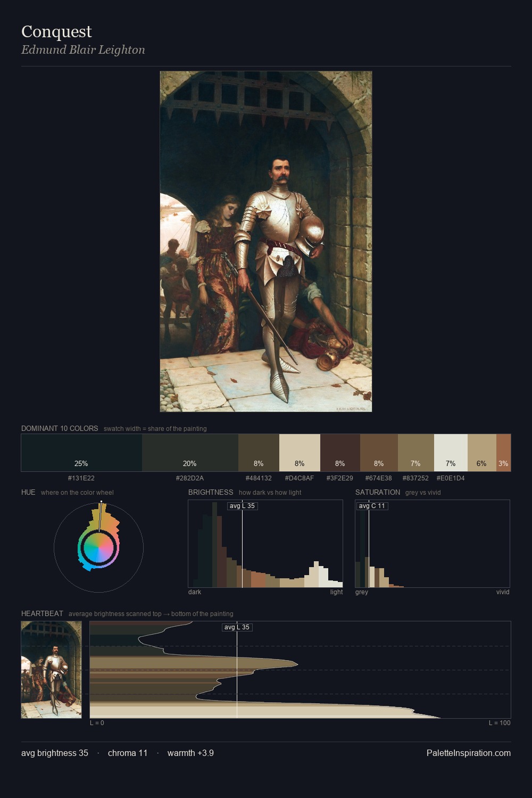
Task: Click the brightness histogram chart
Action: (x=265, y=544)
